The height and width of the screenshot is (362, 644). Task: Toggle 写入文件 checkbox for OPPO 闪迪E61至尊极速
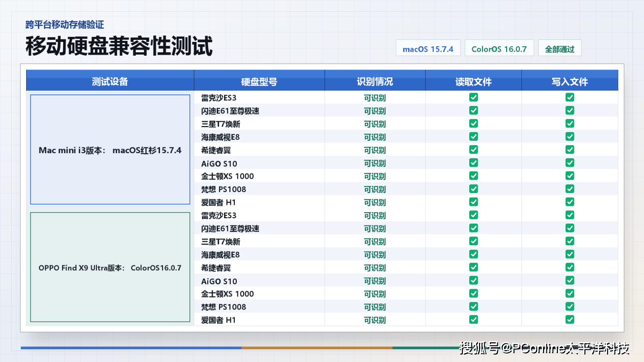570,228
